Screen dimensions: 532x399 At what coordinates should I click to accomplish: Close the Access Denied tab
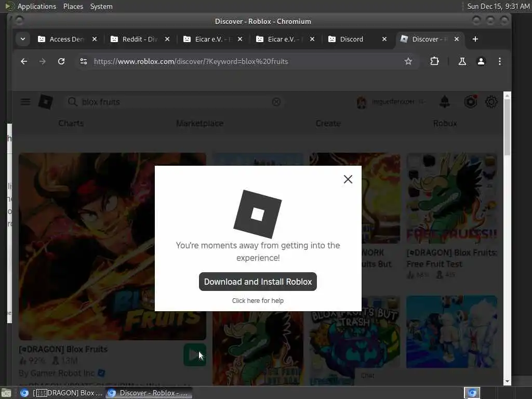[x=95, y=39]
